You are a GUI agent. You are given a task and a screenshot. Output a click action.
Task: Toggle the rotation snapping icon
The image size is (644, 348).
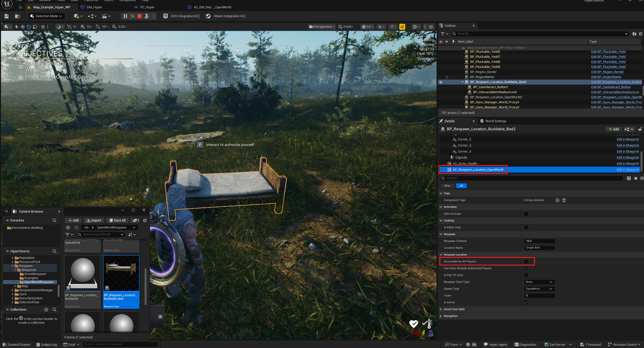pos(98,27)
